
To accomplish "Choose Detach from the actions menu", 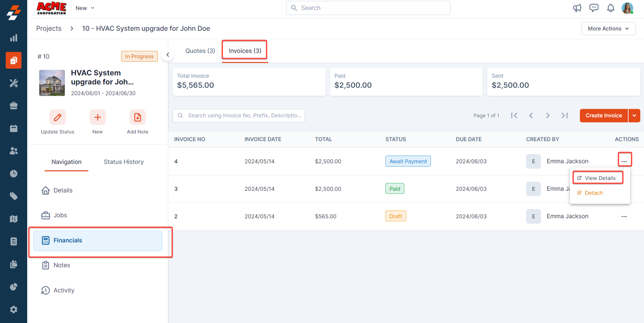I will (593, 193).
